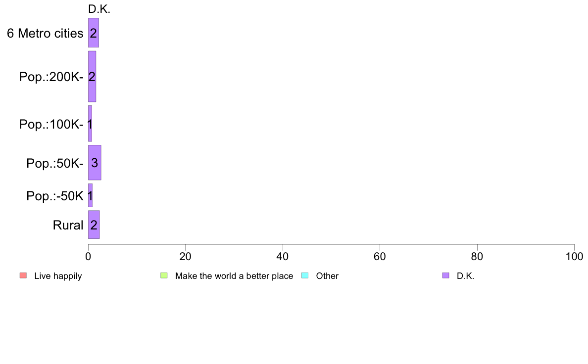Click the 100 tick on the x-axis

[574, 256]
